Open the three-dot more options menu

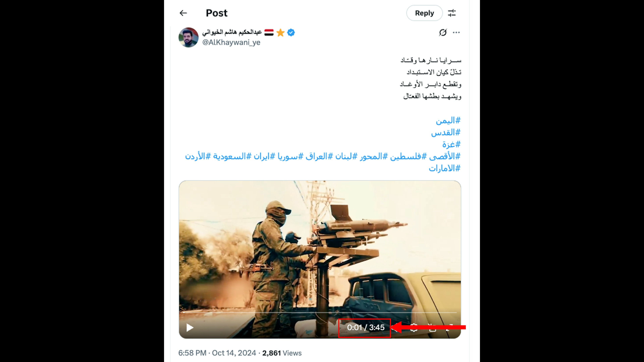[x=456, y=33]
